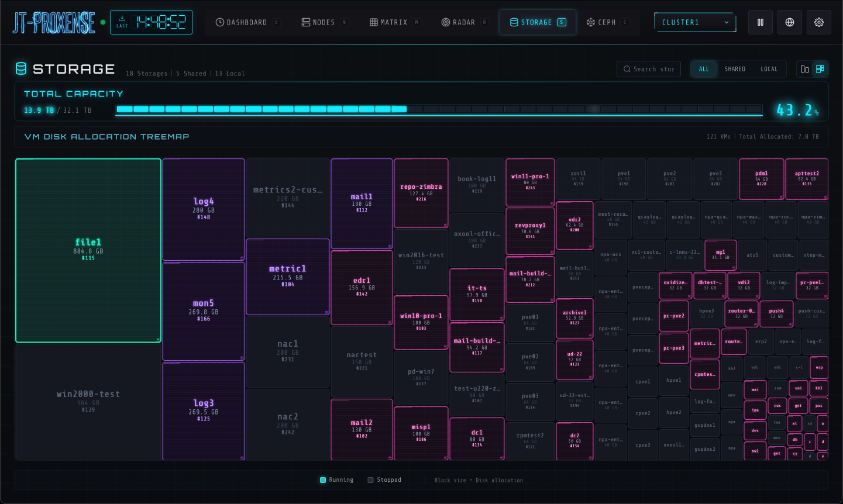Select the misp1 block
843x504 pixels.
click(x=421, y=433)
